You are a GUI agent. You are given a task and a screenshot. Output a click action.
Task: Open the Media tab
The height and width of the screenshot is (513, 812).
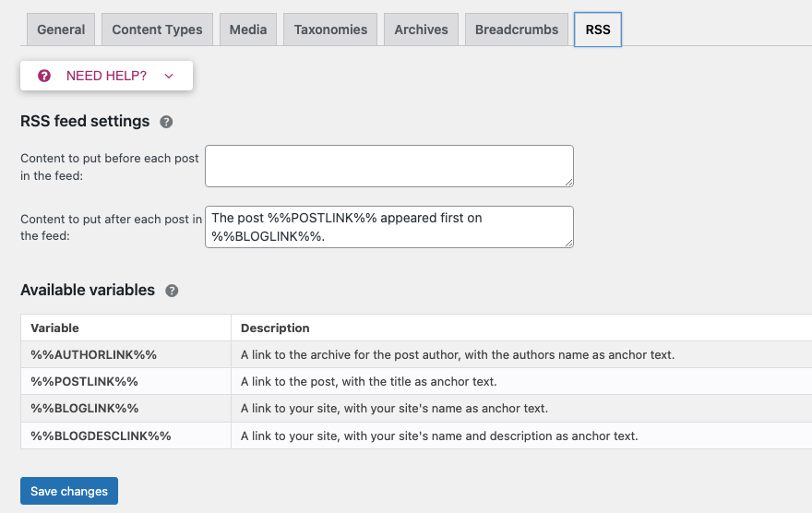pos(248,30)
